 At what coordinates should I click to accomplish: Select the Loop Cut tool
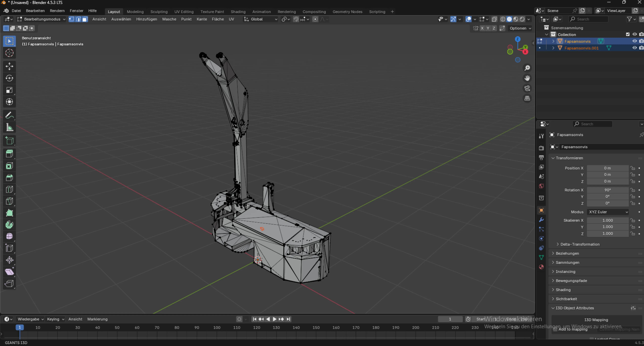click(x=10, y=189)
